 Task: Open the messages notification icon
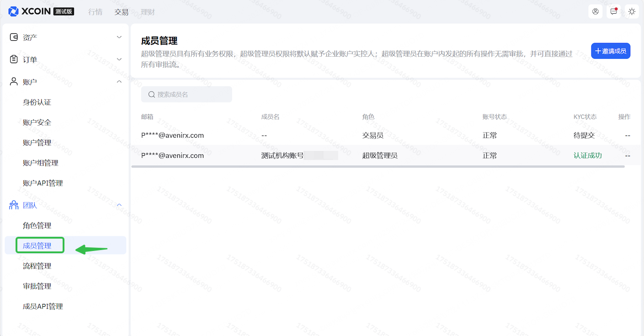(613, 11)
